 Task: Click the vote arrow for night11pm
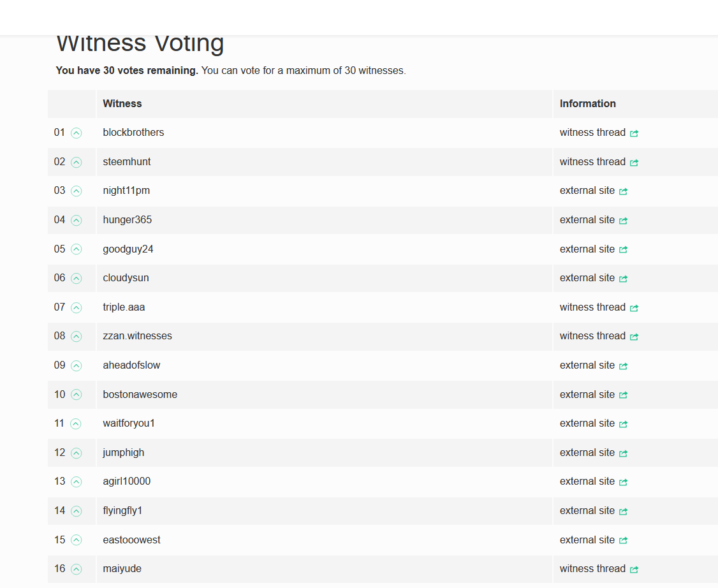[77, 191]
